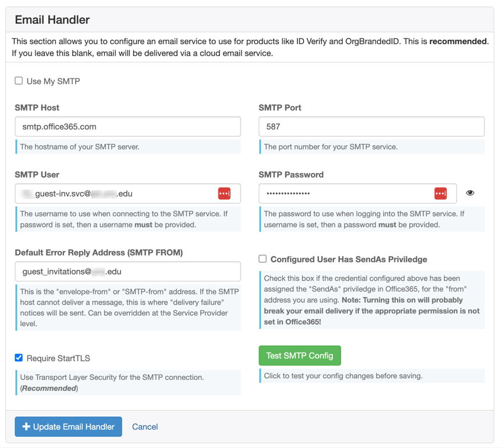
Task: Click the bold SendAs Priviledge label text
Action: coord(349,259)
